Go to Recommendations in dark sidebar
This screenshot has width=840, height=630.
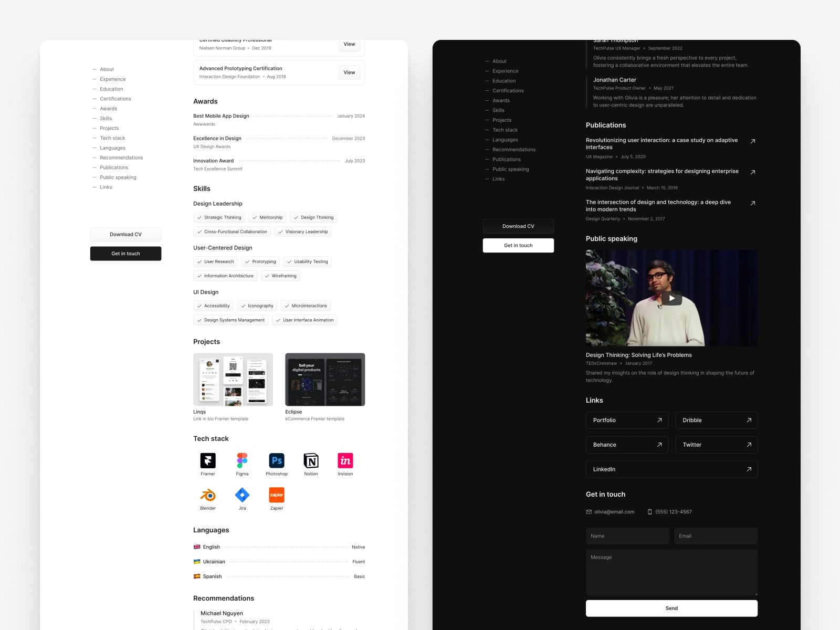514,150
